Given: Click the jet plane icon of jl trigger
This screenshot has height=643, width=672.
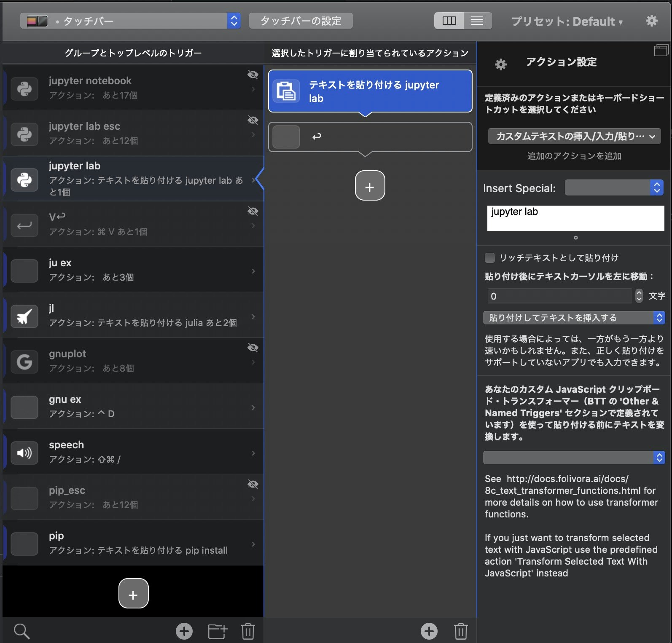Looking at the screenshot, I should coord(24,316).
